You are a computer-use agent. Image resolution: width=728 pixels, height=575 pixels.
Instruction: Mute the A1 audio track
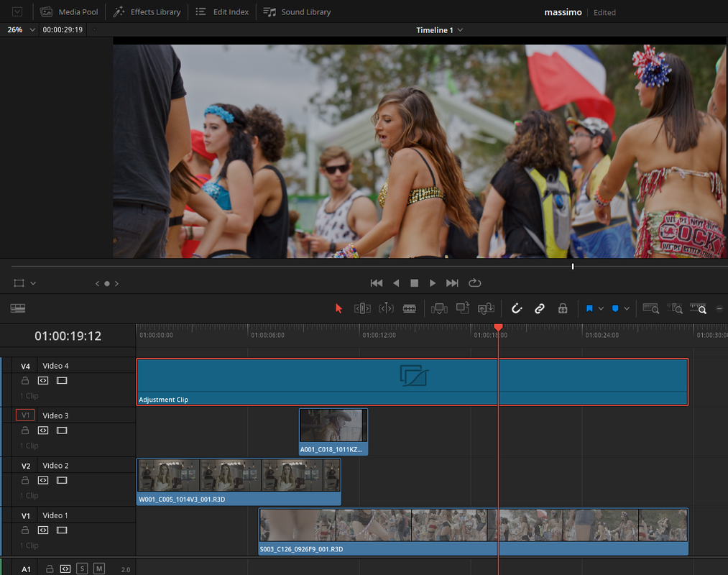coord(99,569)
